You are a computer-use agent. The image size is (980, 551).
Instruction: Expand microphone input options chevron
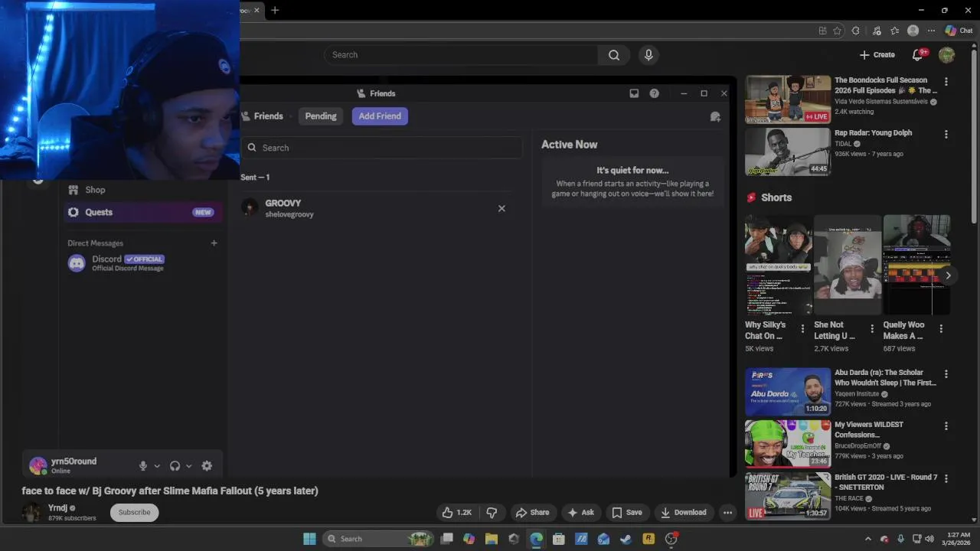pyautogui.click(x=157, y=466)
